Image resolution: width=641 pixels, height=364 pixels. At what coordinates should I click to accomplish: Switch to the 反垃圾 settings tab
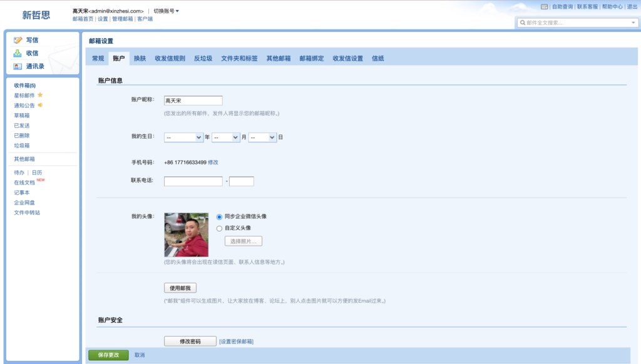[203, 59]
